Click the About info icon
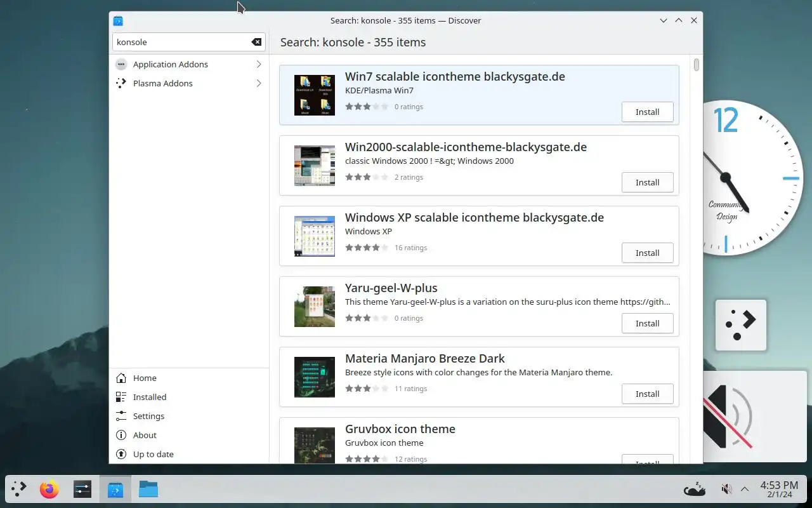 coord(121,435)
